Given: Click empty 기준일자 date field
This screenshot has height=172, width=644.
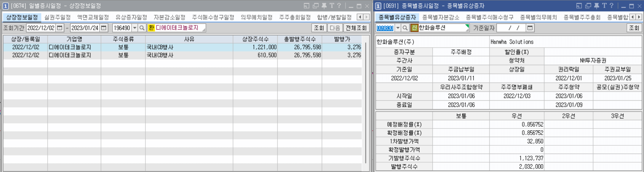Looking at the screenshot, I should click(x=512, y=28).
